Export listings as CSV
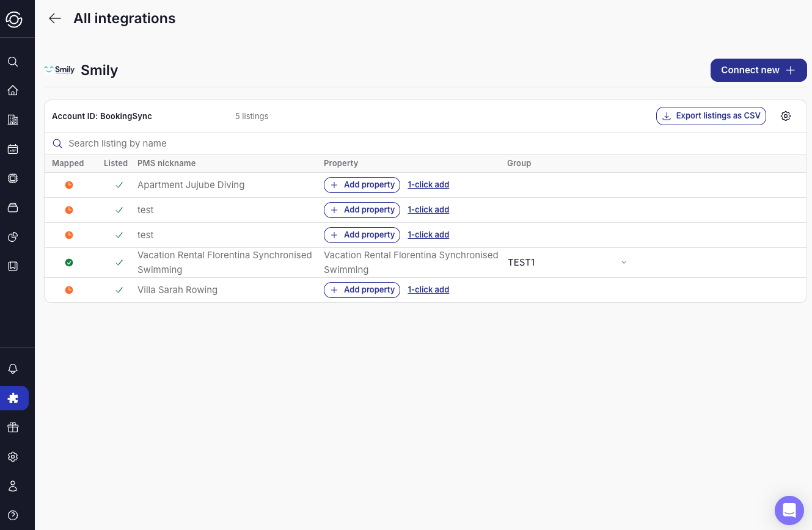Image resolution: width=812 pixels, height=530 pixels. (711, 116)
